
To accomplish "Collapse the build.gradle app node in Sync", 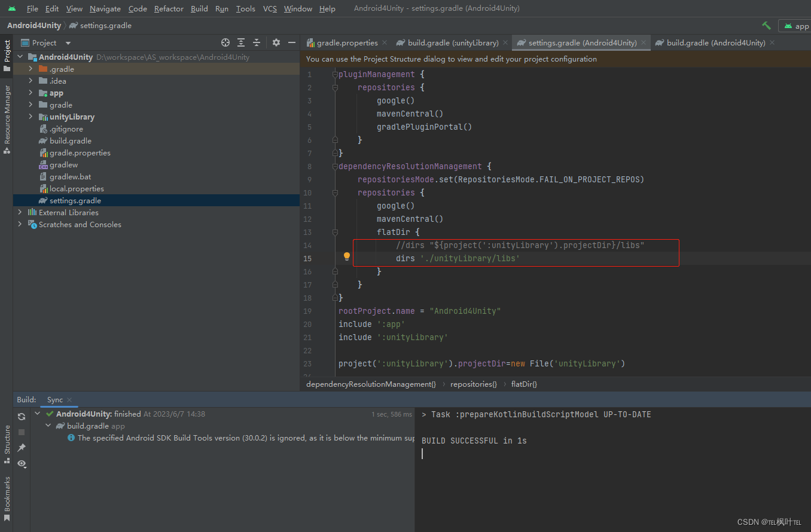I will click(48, 426).
